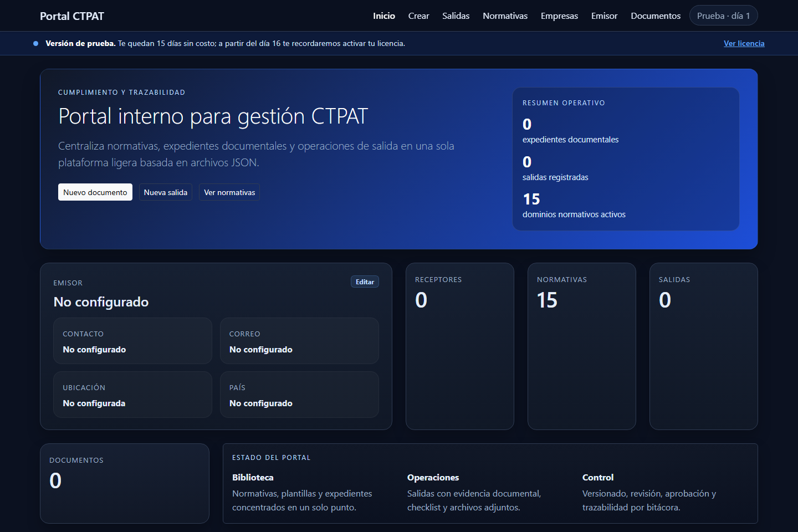Click the Portal CTPAT logo title
This screenshot has width=798, height=532.
(x=72, y=16)
